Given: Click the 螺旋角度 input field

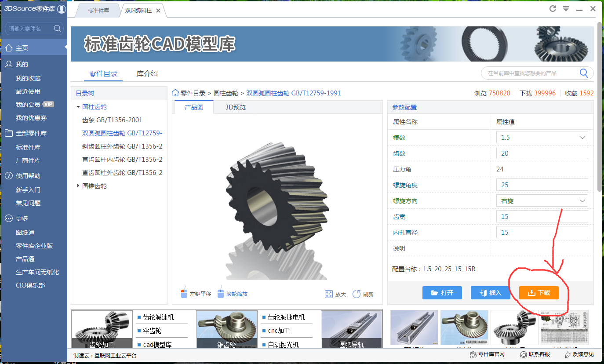Looking at the screenshot, I should [x=542, y=185].
